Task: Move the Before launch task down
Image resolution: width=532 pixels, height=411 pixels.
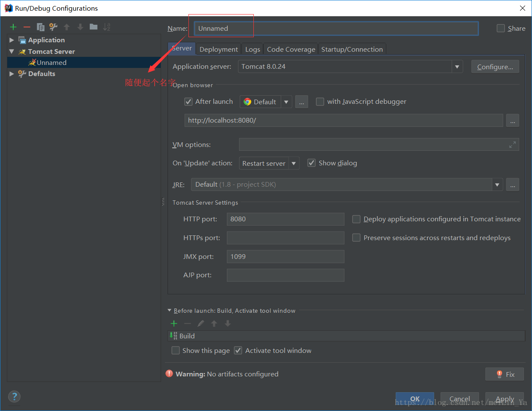Action: [228, 323]
